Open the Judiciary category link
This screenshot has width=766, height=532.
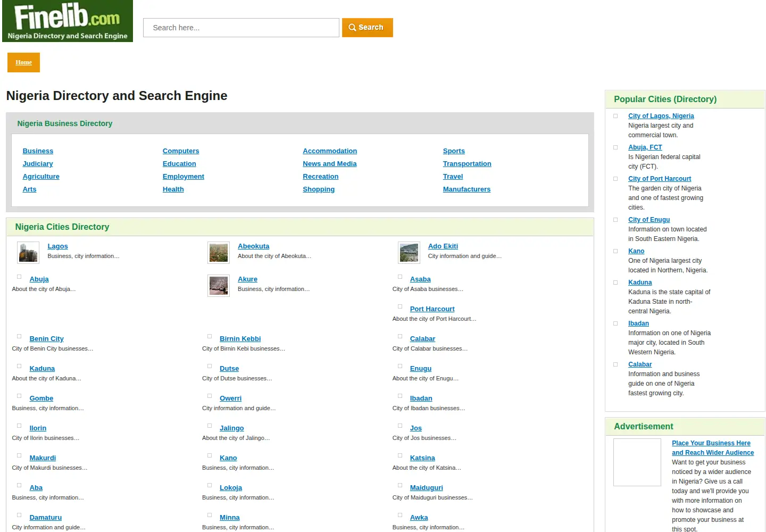[38, 164]
